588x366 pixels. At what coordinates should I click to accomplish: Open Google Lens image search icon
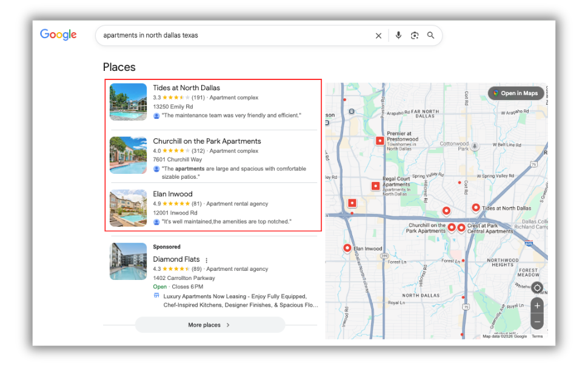(x=415, y=36)
